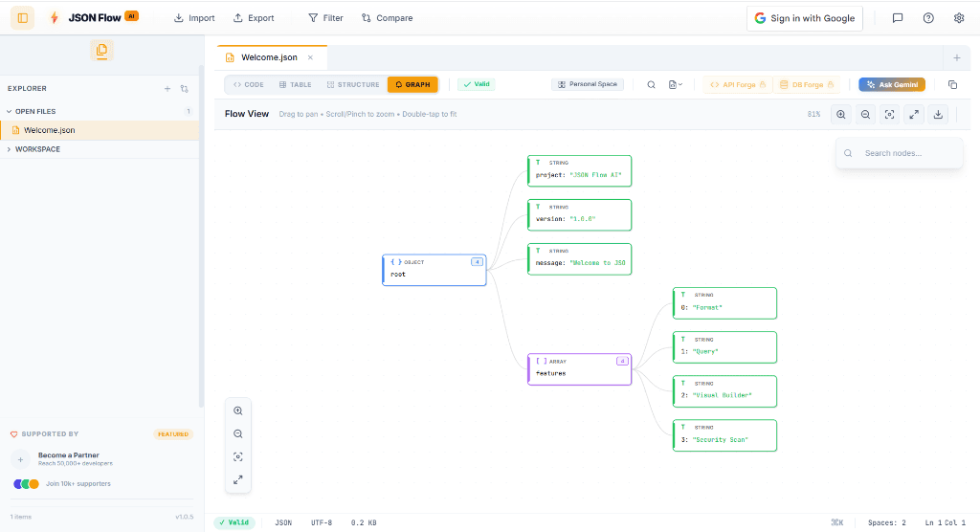Image resolution: width=980 pixels, height=532 pixels.
Task: Zoom out with the canvas floating control
Action: pos(238,433)
